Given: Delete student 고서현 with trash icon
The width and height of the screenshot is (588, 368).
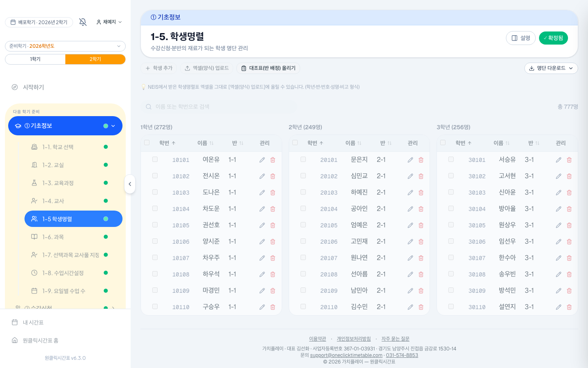Looking at the screenshot, I should click(569, 176).
